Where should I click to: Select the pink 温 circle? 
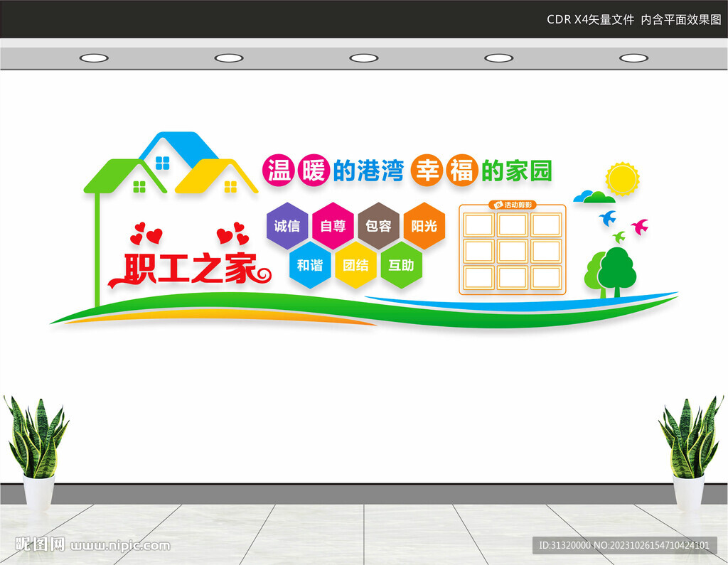tap(279, 171)
